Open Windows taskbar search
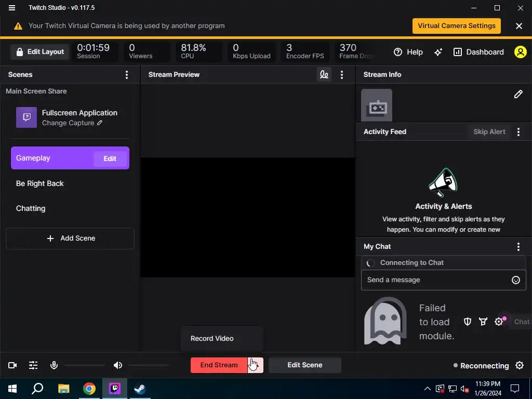 (x=37, y=389)
